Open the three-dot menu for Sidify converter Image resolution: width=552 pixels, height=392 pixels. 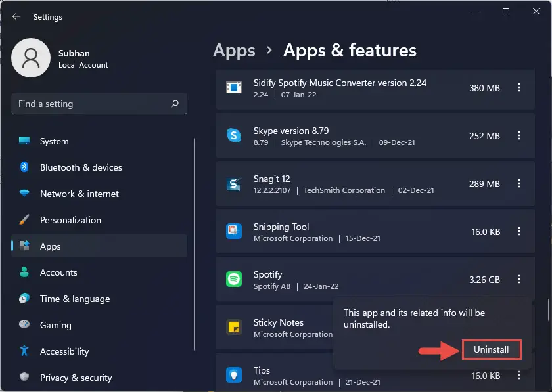[519, 87]
